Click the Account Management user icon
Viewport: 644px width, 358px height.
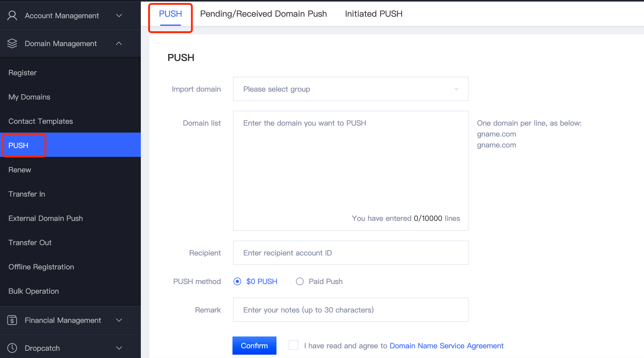[12, 15]
